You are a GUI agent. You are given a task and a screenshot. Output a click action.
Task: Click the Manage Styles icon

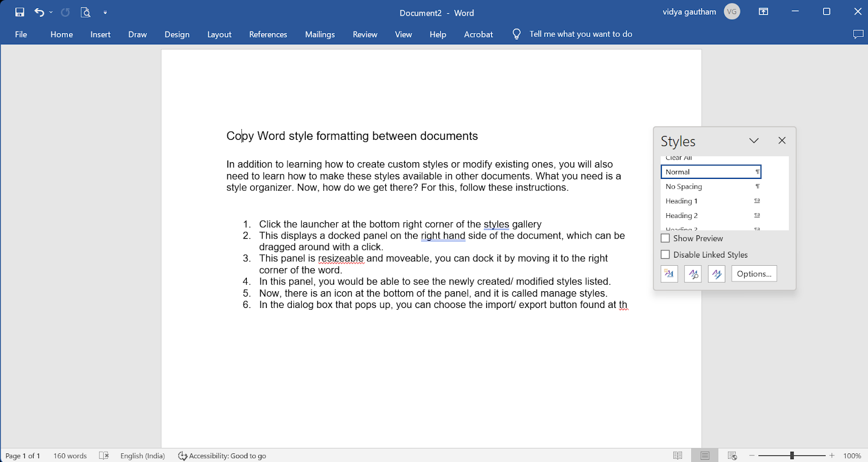717,274
